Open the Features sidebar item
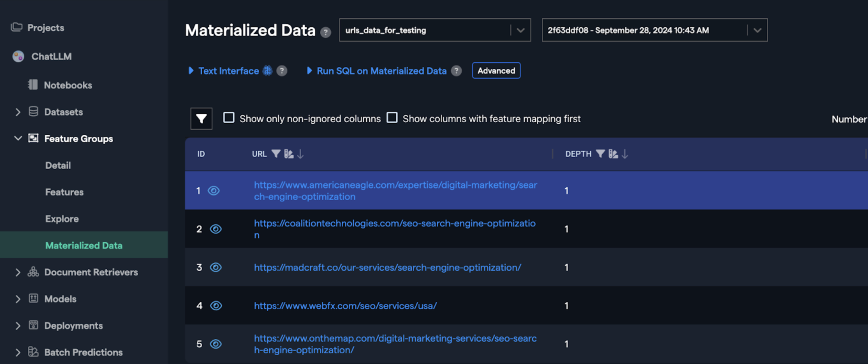Viewport: 868px width, 364px height. [x=64, y=192]
